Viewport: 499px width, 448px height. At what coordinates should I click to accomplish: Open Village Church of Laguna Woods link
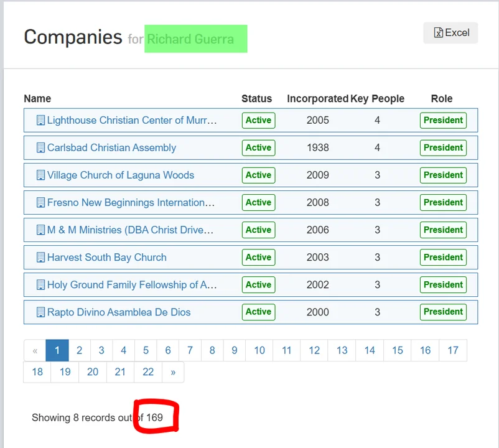(121, 175)
